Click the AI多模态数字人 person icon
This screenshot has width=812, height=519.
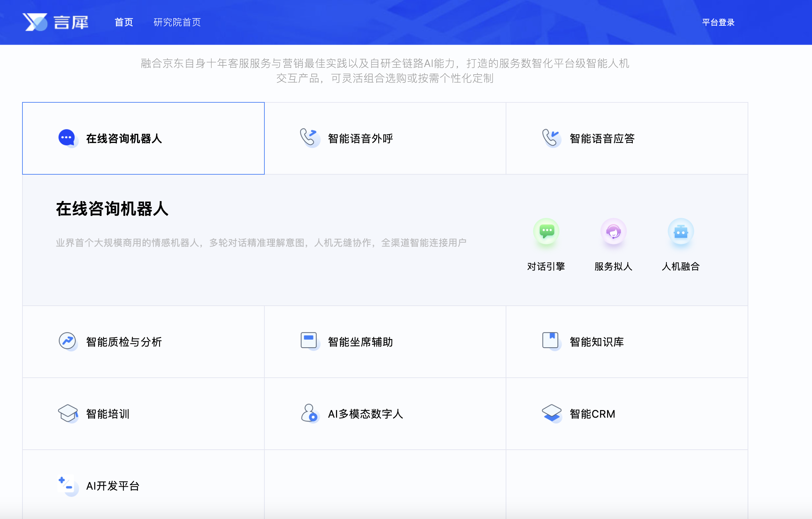pos(309,413)
